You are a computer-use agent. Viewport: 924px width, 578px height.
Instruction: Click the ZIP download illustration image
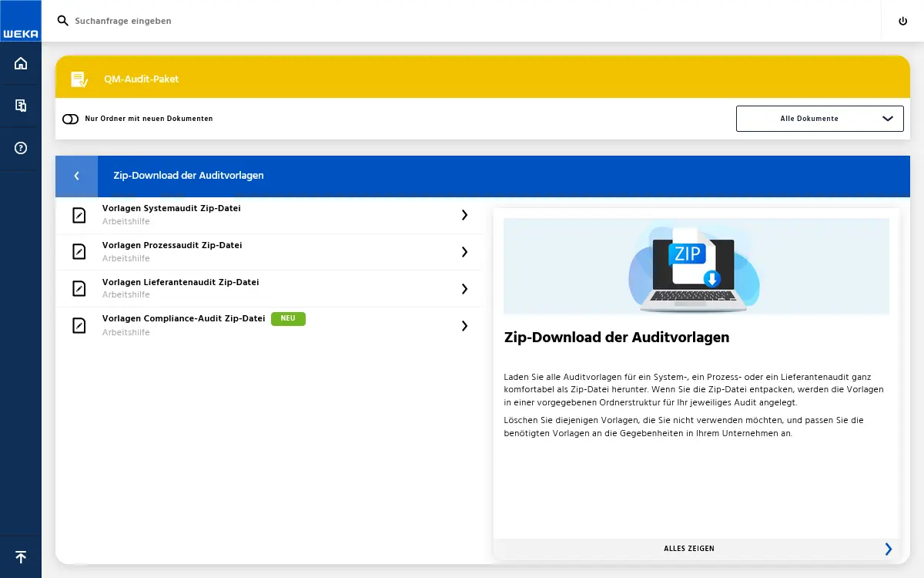click(x=695, y=266)
